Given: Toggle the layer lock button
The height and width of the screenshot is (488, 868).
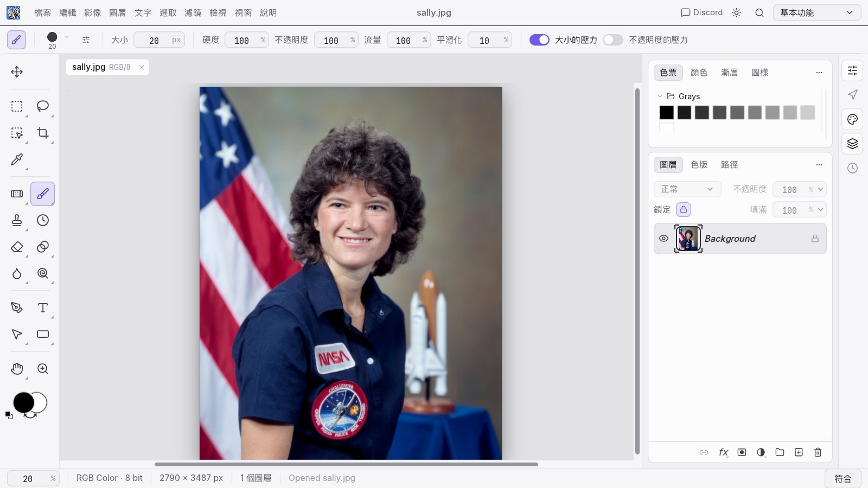Looking at the screenshot, I should 684,209.
